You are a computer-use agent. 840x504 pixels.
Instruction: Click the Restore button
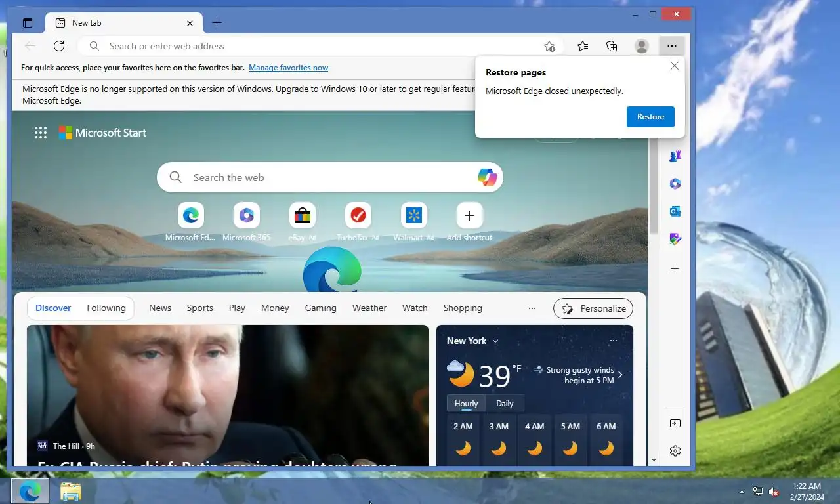650,117
